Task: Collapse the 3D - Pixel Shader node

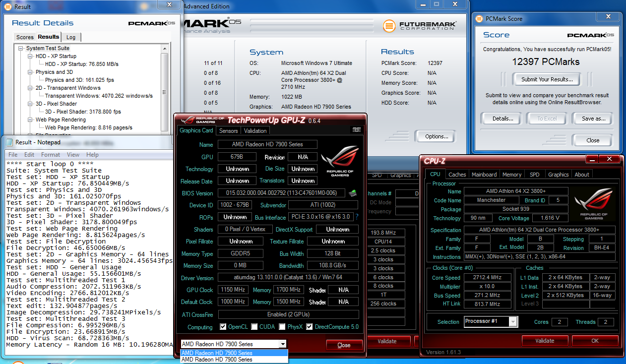Action: click(x=30, y=104)
